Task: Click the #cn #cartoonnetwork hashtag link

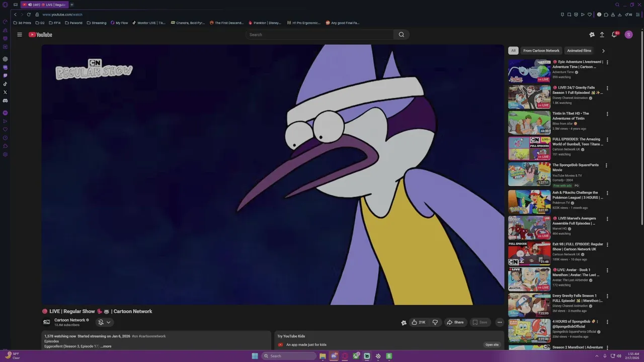Action: (x=149, y=336)
